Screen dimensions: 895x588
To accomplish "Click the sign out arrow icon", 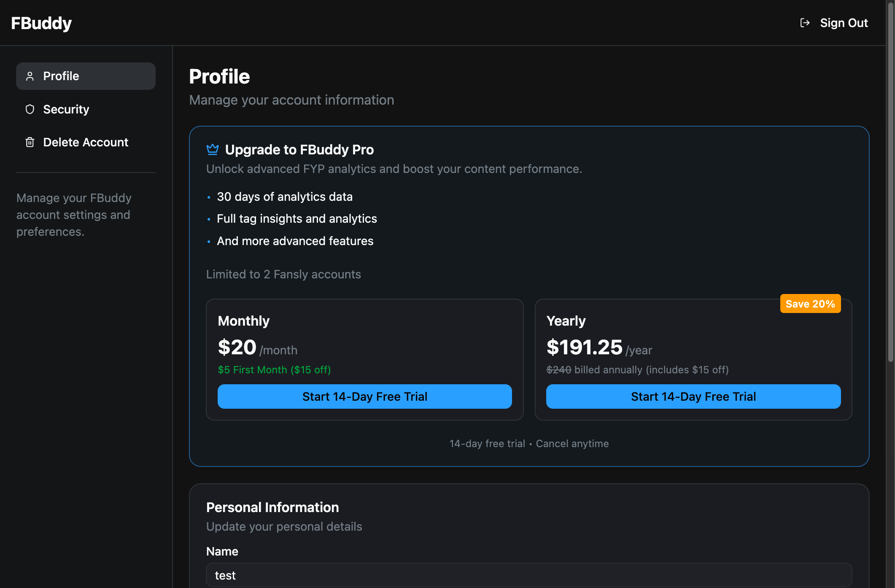I will pos(805,23).
